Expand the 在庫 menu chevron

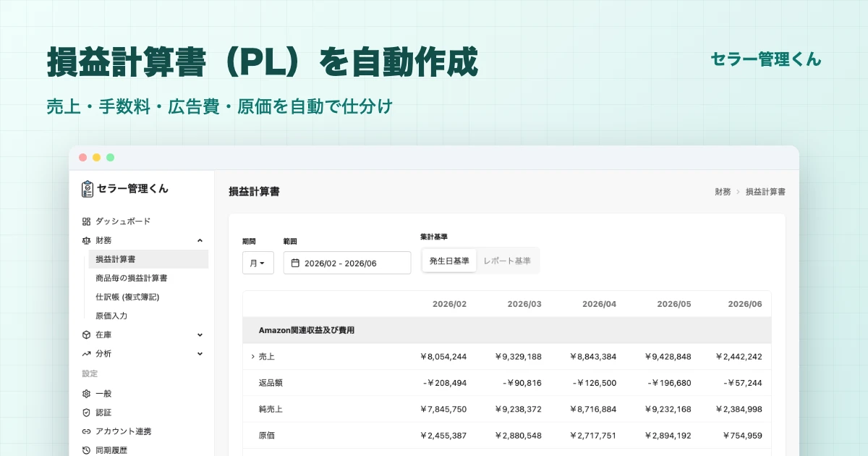[x=200, y=335]
